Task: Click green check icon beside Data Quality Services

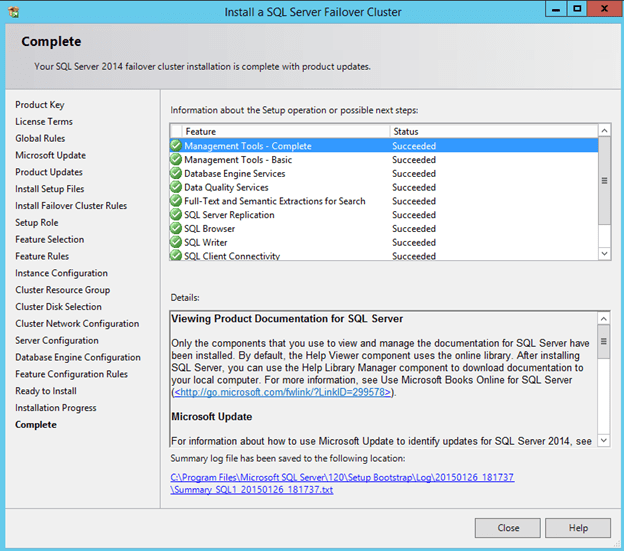Action: [176, 187]
